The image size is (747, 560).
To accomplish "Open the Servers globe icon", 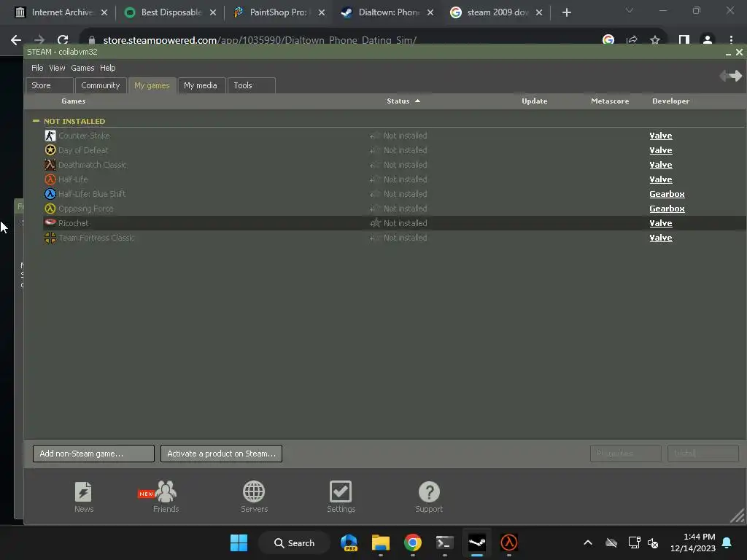I will click(x=254, y=492).
